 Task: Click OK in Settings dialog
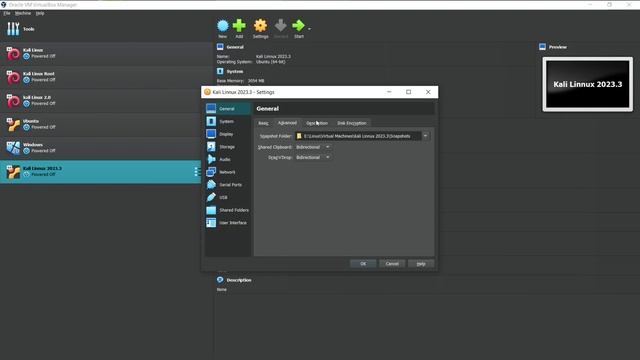pyautogui.click(x=363, y=264)
